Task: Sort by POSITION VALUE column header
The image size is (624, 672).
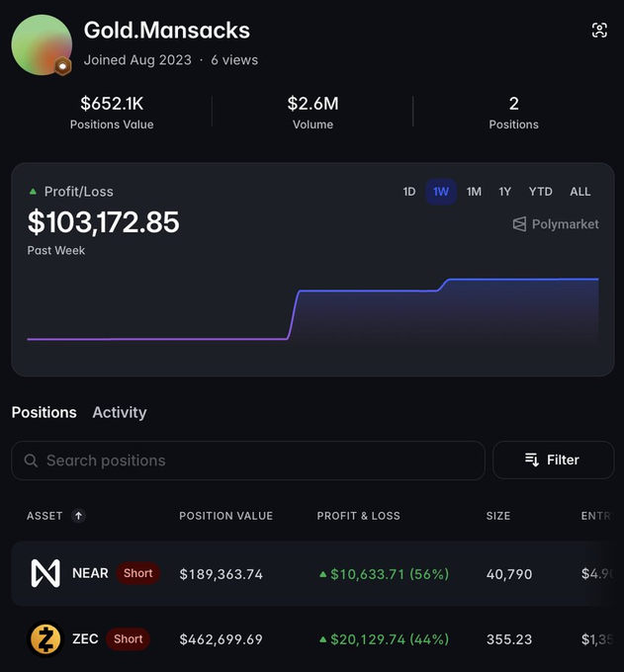Action: point(226,516)
